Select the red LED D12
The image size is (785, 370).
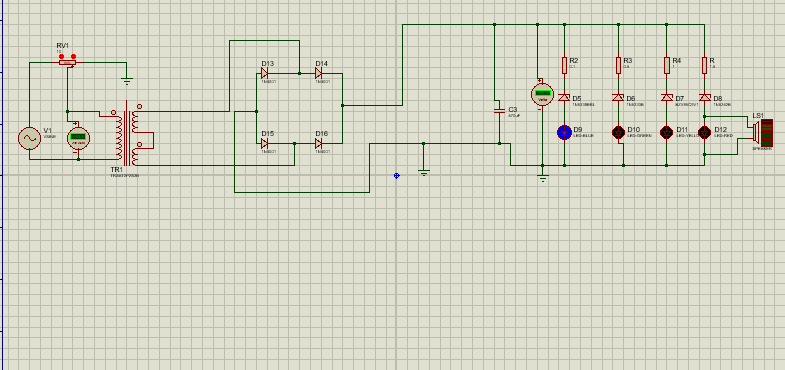(x=704, y=133)
